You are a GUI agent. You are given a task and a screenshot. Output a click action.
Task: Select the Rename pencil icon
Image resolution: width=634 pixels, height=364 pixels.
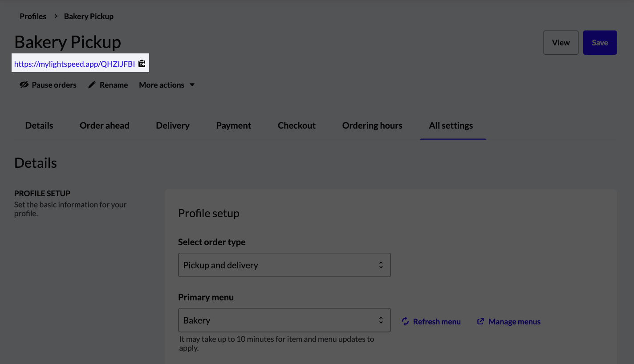[x=92, y=84]
